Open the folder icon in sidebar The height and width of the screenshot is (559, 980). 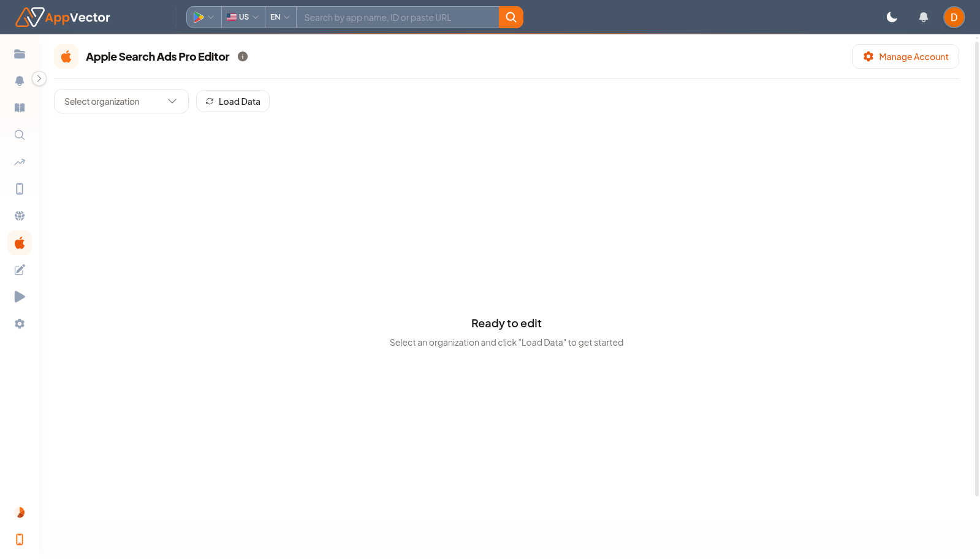(20, 54)
